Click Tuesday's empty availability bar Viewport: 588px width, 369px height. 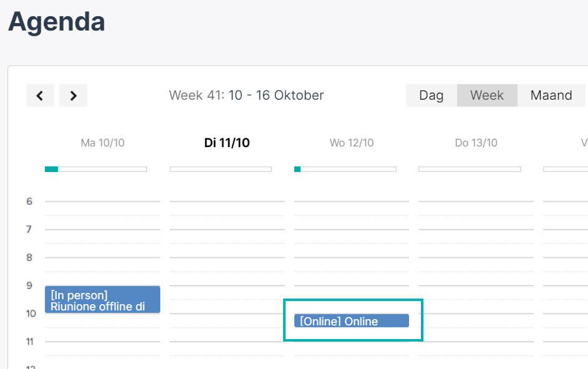[221, 170]
